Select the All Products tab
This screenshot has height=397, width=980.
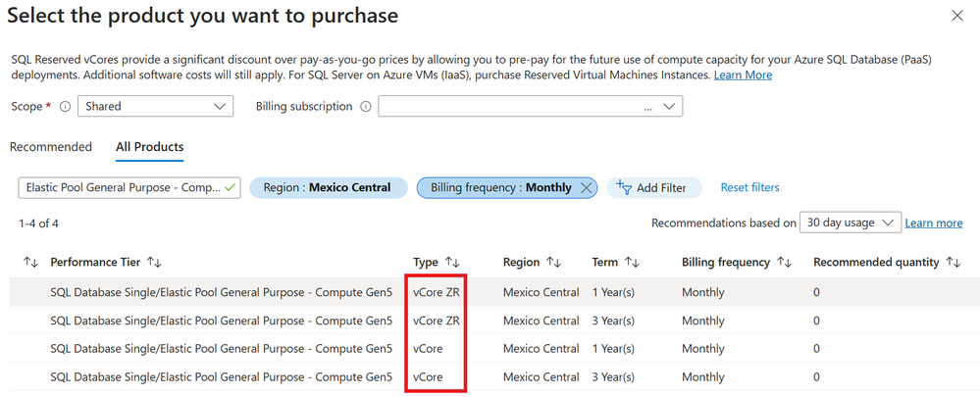pos(149,147)
